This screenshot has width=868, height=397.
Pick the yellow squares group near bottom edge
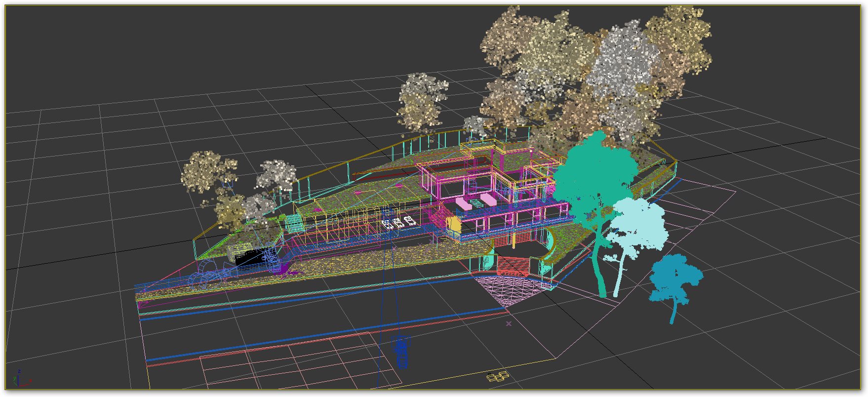(498, 376)
